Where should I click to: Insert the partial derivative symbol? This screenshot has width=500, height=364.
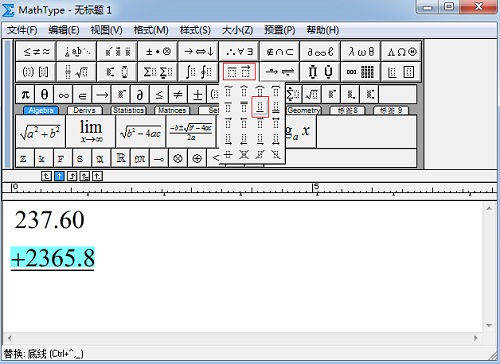[x=140, y=95]
